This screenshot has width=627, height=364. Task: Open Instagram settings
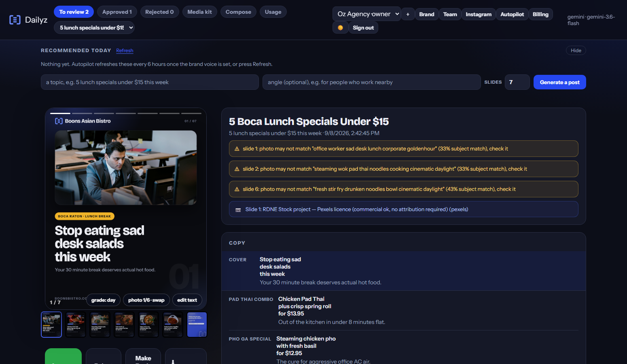pyautogui.click(x=479, y=14)
